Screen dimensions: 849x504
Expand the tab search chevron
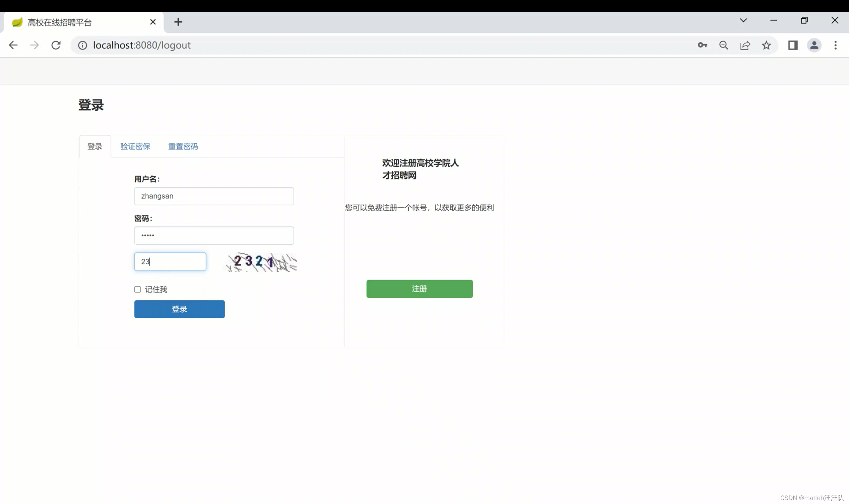coord(743,20)
